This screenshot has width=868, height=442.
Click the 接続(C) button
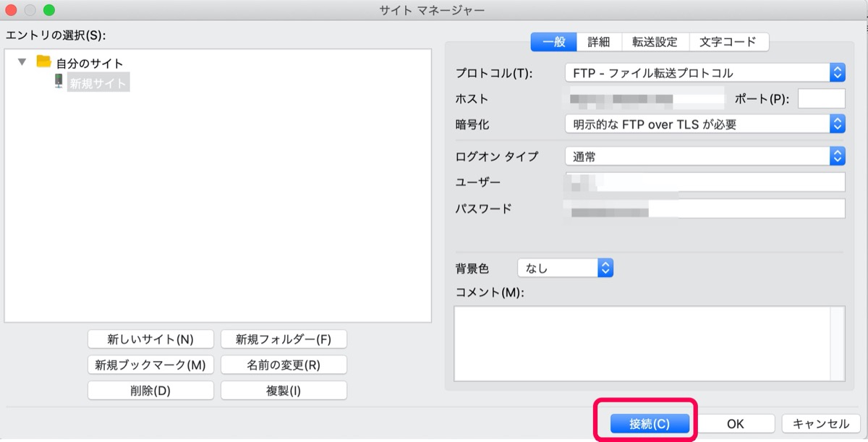(x=650, y=424)
